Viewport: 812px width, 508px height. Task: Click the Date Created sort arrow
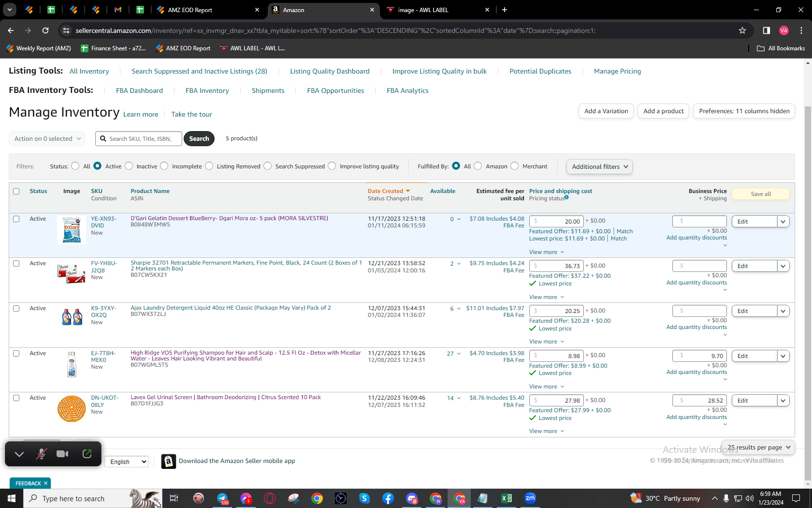pos(408,191)
